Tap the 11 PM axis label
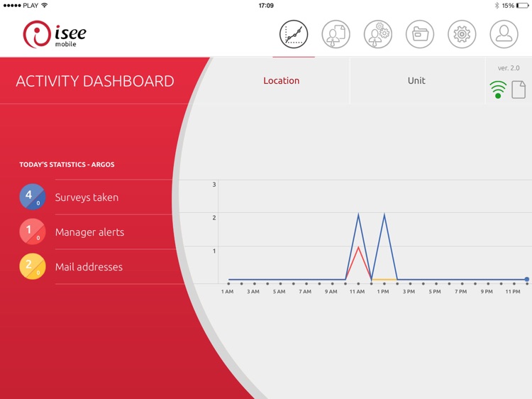532x399 pixels. [513, 291]
